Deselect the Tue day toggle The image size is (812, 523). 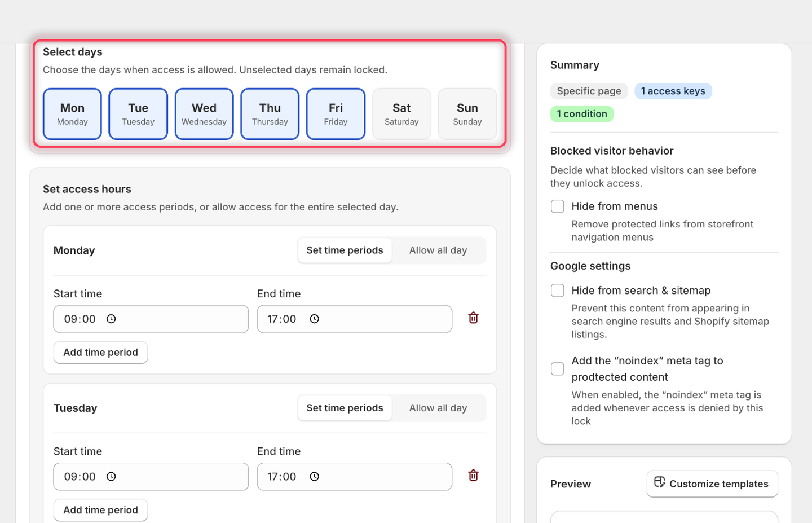[x=138, y=114]
